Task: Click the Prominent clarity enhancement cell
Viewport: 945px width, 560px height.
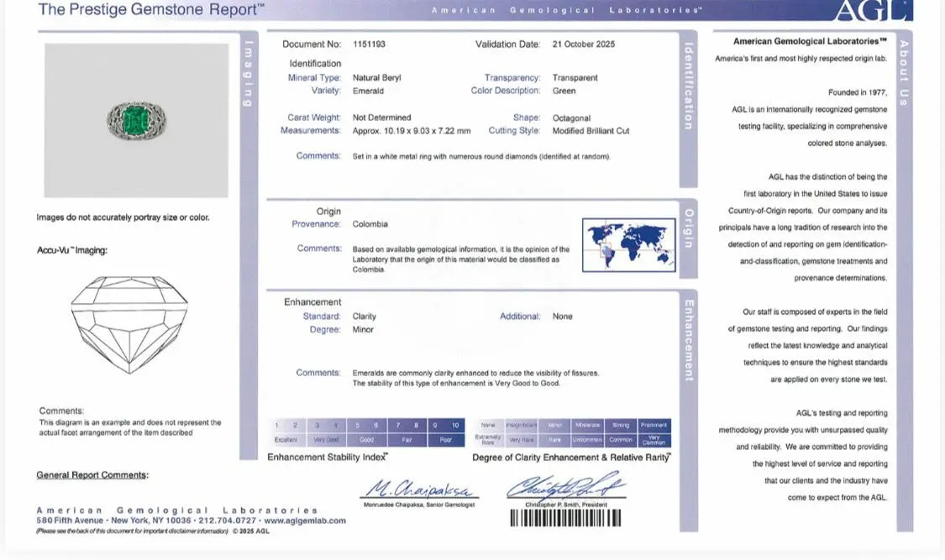Action: click(654, 425)
